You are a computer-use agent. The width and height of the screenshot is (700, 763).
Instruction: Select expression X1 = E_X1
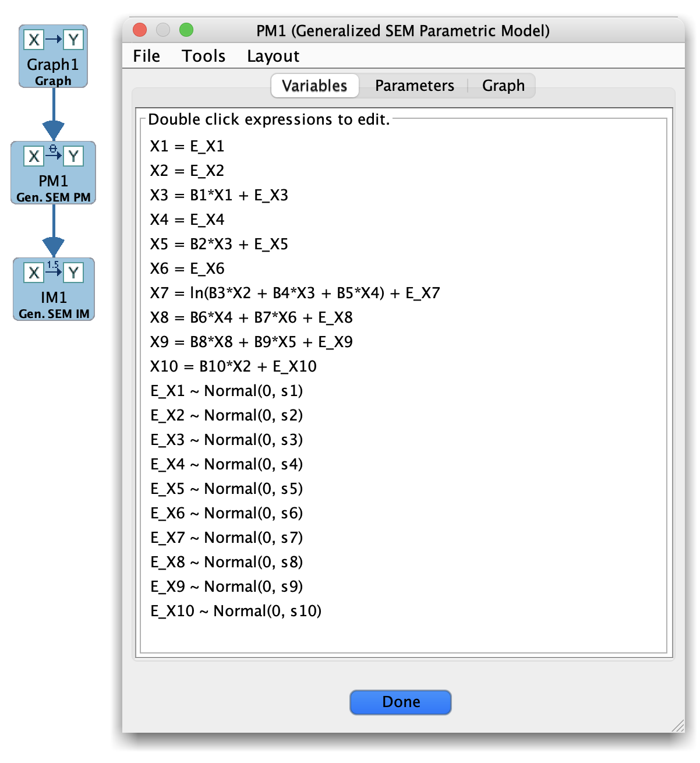point(187,146)
